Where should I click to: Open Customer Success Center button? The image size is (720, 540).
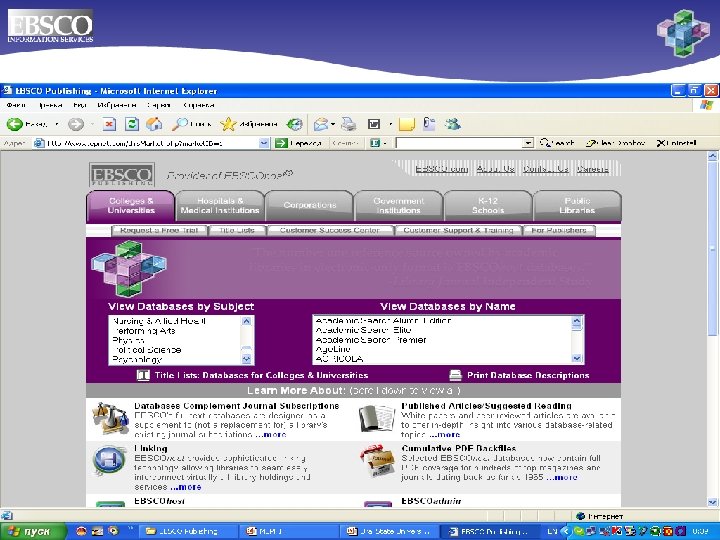coord(330,231)
